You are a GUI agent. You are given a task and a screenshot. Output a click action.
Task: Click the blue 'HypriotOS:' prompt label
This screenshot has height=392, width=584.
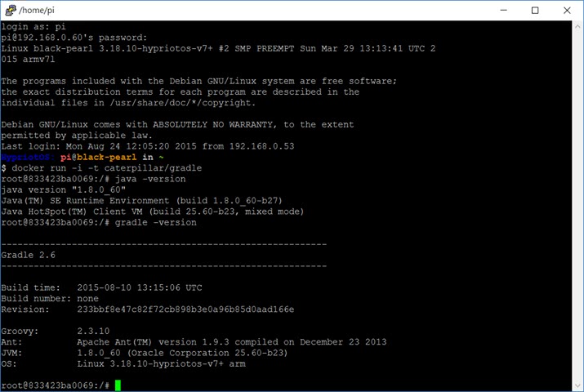(x=28, y=157)
